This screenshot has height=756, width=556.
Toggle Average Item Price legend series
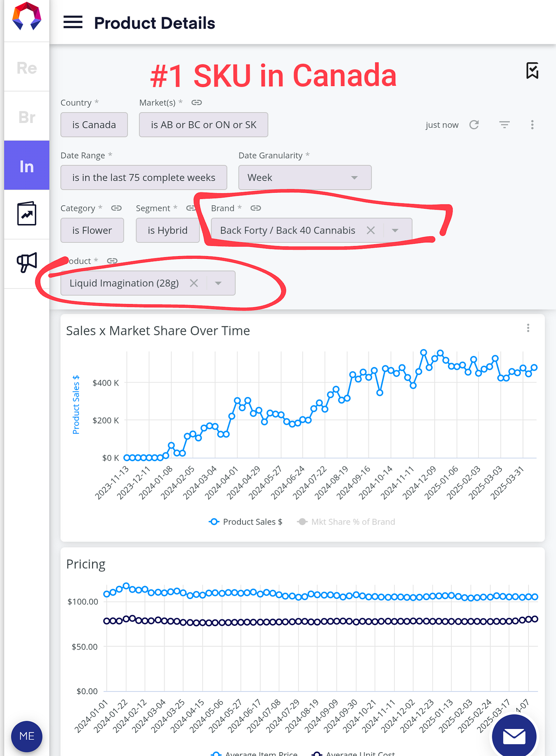(254, 754)
